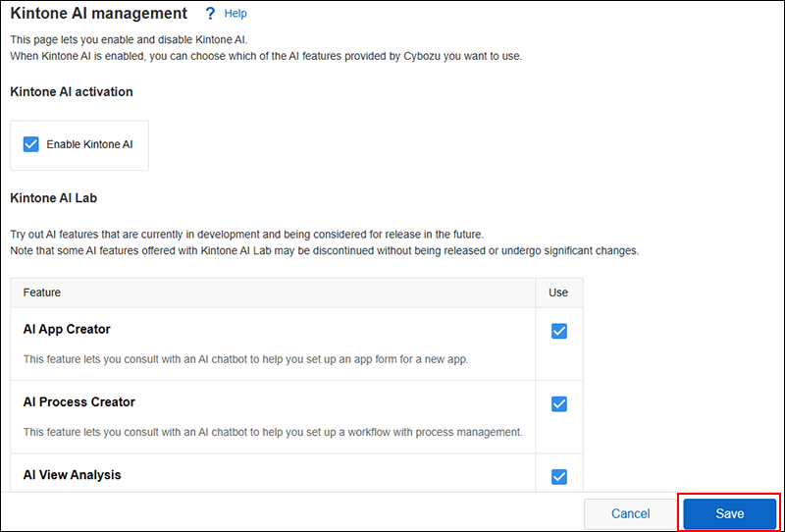
Task: Disable the AI Process Creator checkbox
Action: (559, 403)
